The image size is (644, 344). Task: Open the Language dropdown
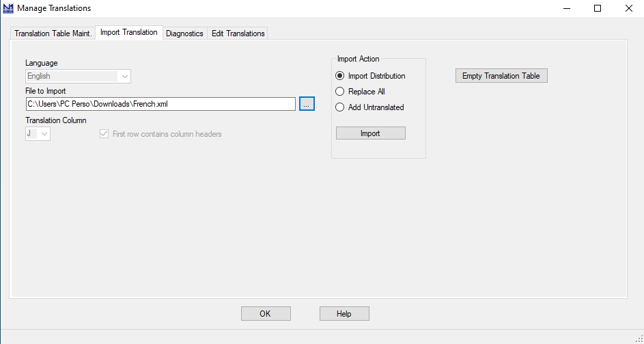(x=78, y=76)
